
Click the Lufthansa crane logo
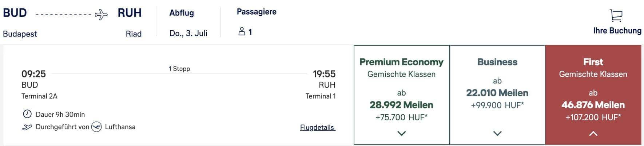tap(96, 127)
